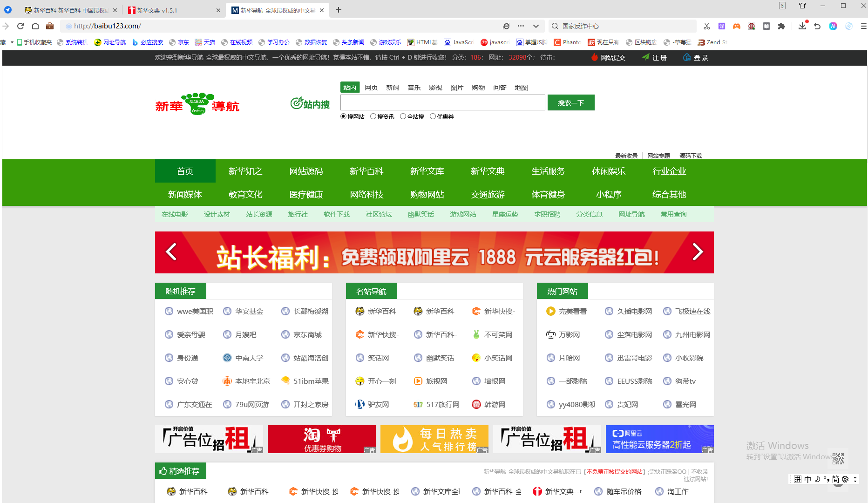Click the flame icon beside 网站提交
This screenshot has width=868, height=503.
(594, 57)
